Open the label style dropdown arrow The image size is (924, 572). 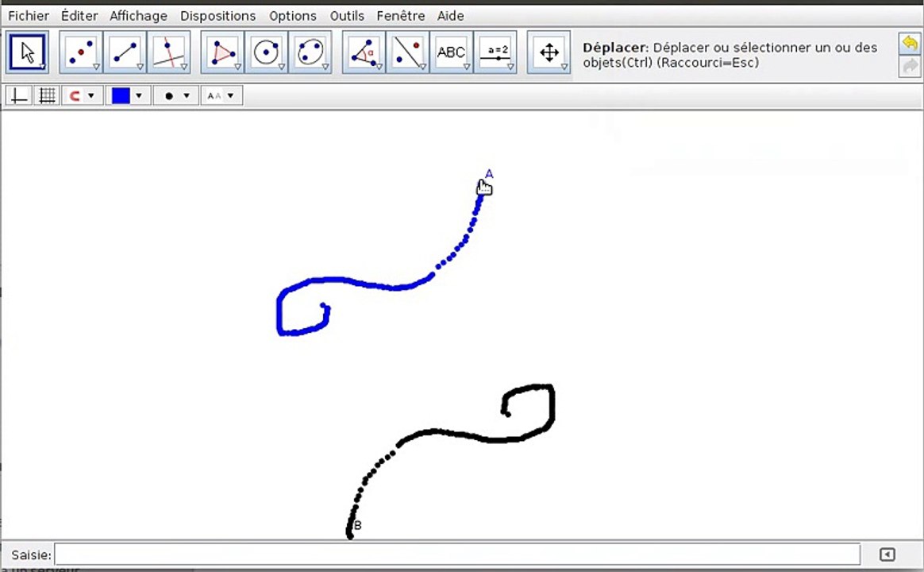[x=230, y=95]
